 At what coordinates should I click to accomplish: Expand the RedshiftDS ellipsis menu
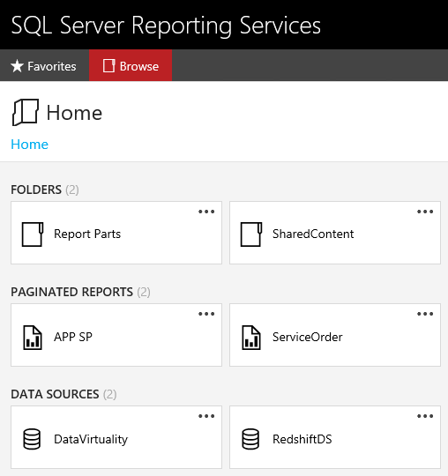coord(425,416)
